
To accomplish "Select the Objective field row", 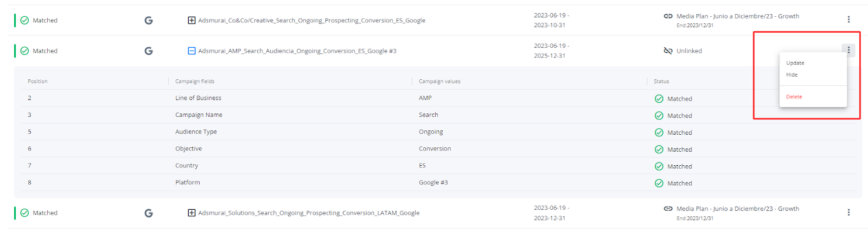I will pos(434,149).
